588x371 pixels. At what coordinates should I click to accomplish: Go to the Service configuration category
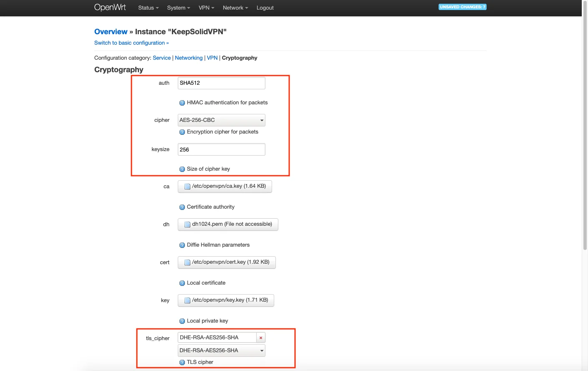coord(162,58)
